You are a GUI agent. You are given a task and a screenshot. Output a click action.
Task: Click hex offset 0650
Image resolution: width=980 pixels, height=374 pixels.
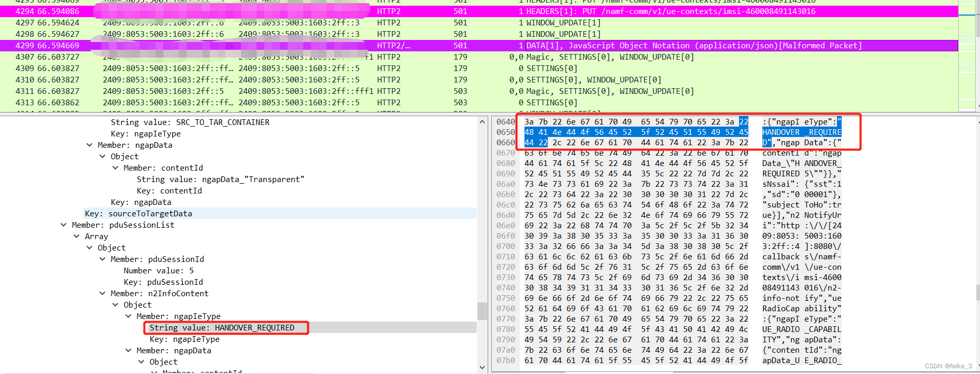pos(505,132)
